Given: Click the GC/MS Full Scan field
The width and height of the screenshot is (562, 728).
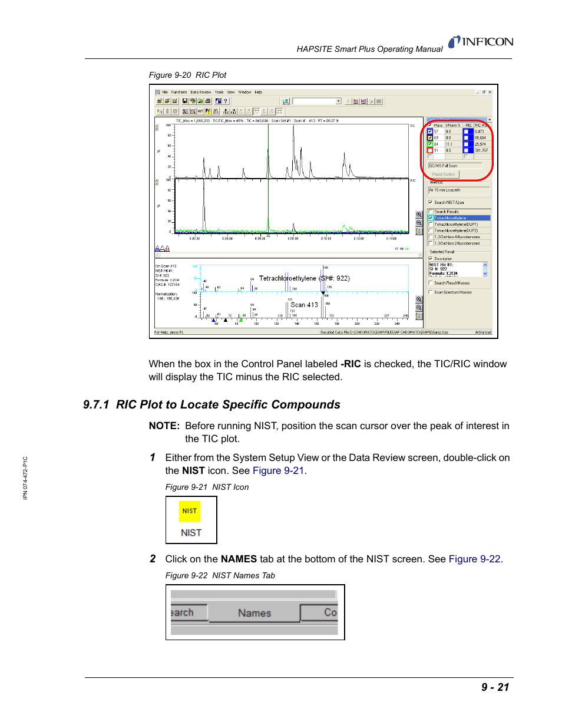Looking at the screenshot, I should [x=455, y=166].
